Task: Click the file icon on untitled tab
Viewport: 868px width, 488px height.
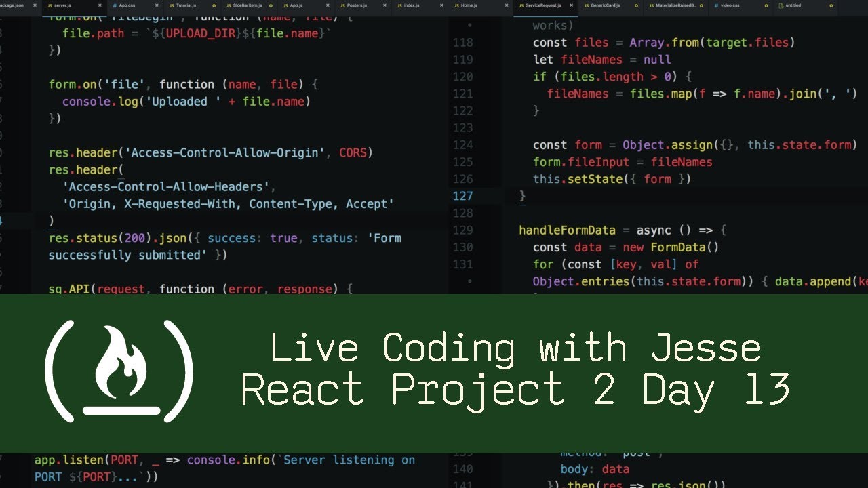Action: click(x=781, y=5)
